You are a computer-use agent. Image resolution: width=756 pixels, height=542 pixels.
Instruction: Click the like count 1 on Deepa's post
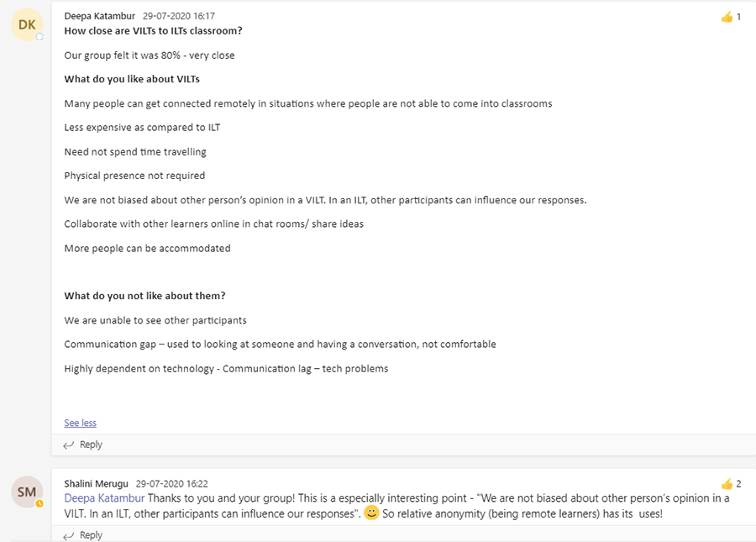point(738,16)
